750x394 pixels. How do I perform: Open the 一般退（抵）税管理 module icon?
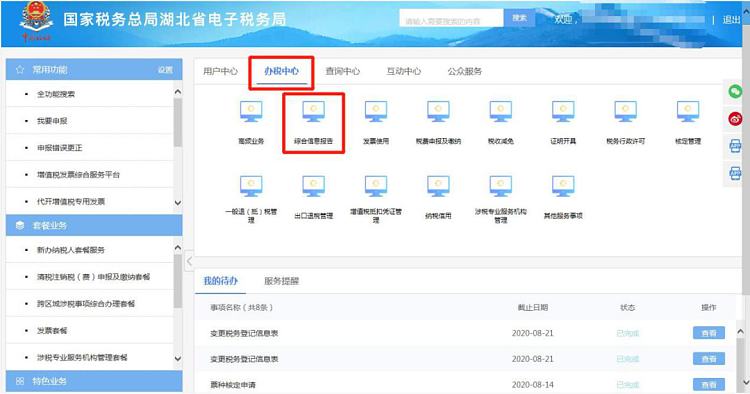pos(251,186)
